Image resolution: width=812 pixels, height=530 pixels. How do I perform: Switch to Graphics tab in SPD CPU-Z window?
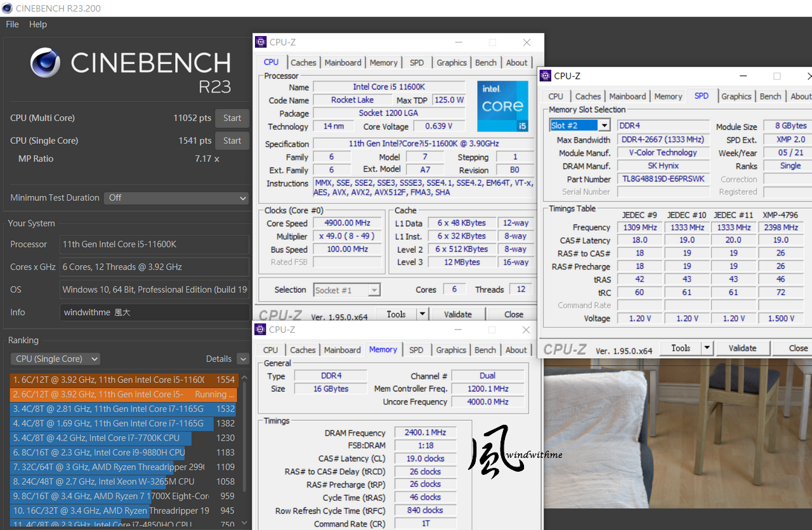point(737,96)
